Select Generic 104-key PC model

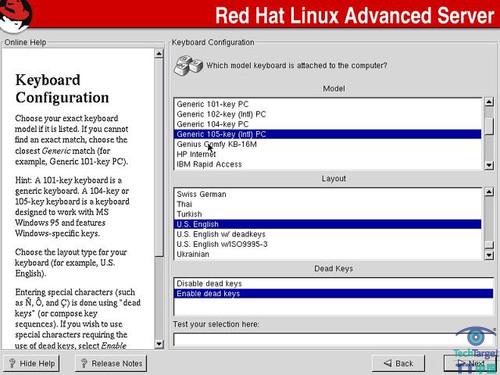pyautogui.click(x=327, y=124)
